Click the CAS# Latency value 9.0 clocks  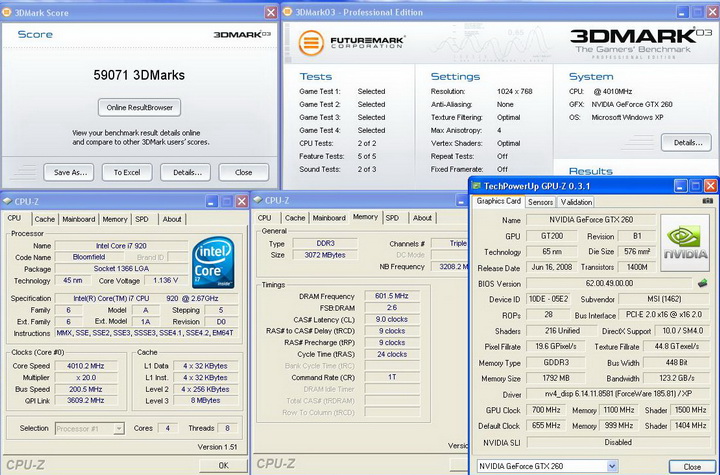coord(392,319)
